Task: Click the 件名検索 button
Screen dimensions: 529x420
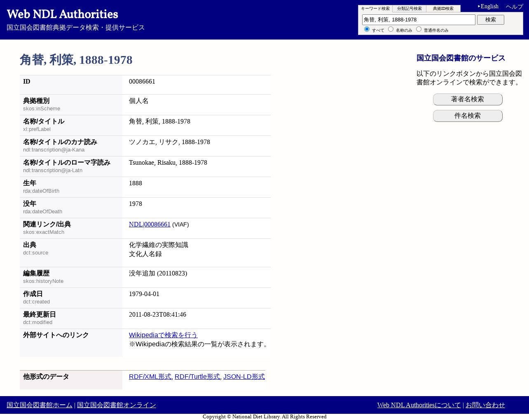Action: click(468, 116)
